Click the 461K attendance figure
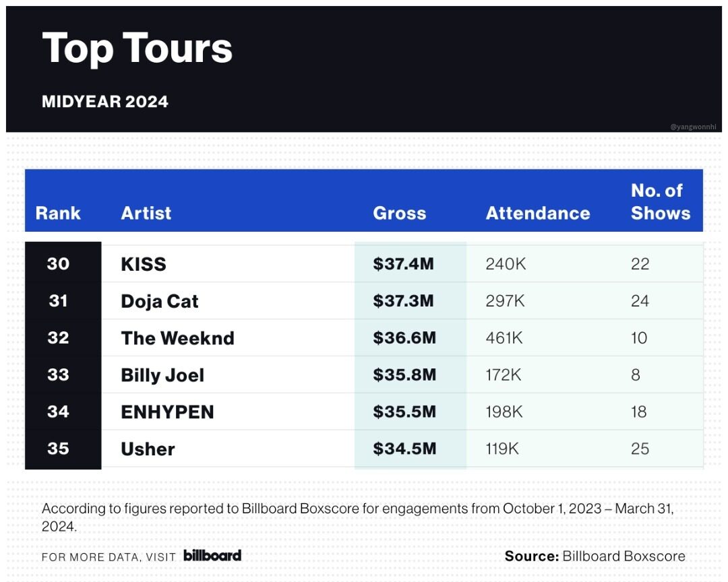This screenshot has height=582, width=728. point(504,338)
